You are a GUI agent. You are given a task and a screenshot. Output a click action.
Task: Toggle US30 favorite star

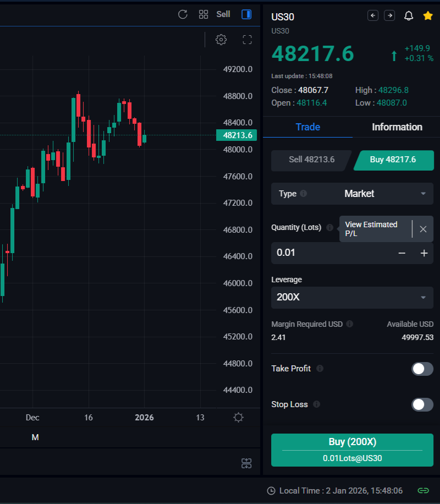coord(428,15)
